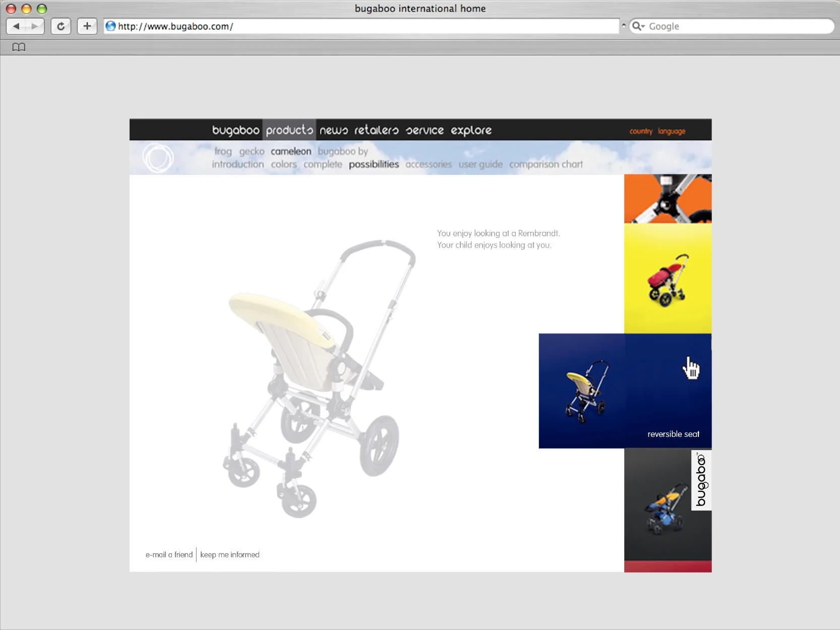This screenshot has width=840, height=630.
Task: Click the large faded stroller image
Action: (x=319, y=378)
